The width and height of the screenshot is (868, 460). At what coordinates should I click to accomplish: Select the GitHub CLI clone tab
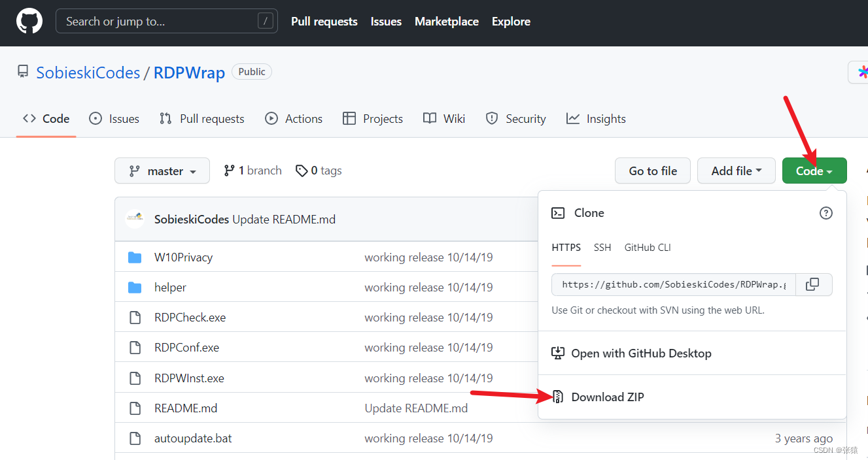coord(648,248)
